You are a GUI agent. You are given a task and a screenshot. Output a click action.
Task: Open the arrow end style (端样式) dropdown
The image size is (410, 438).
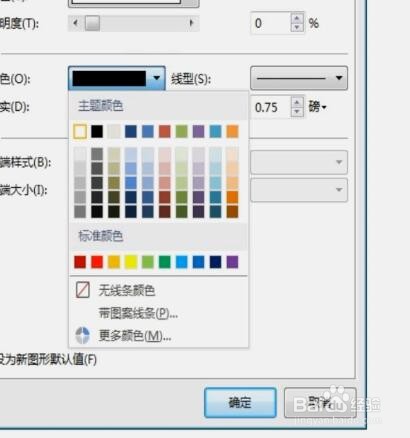coord(299,162)
